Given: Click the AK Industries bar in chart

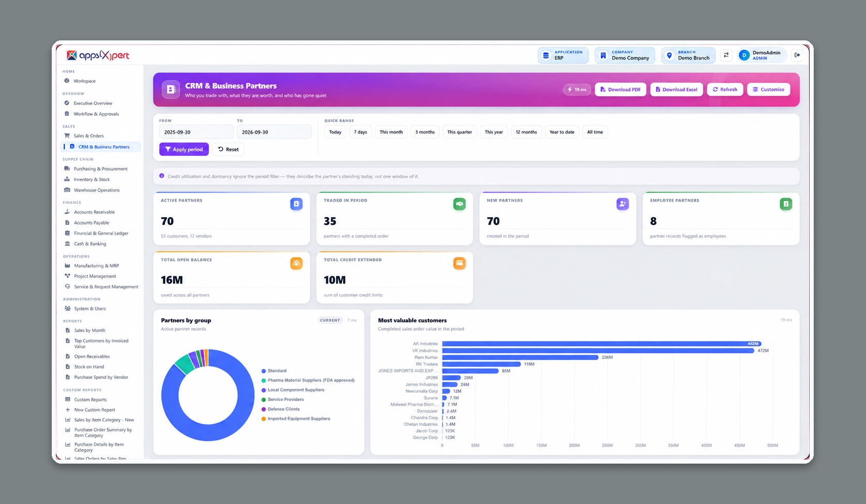Looking at the screenshot, I should click(601, 344).
